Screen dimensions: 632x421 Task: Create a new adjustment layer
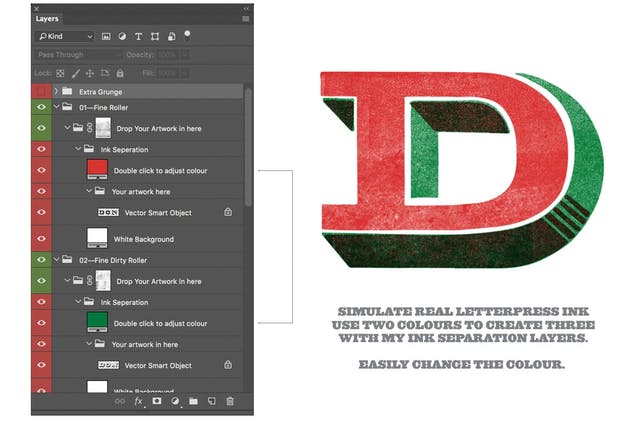click(175, 401)
